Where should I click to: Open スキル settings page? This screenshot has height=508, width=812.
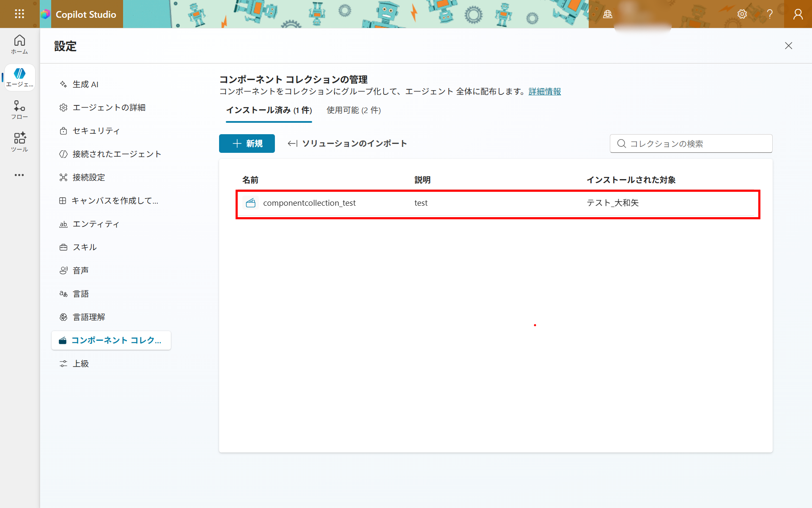(111, 247)
